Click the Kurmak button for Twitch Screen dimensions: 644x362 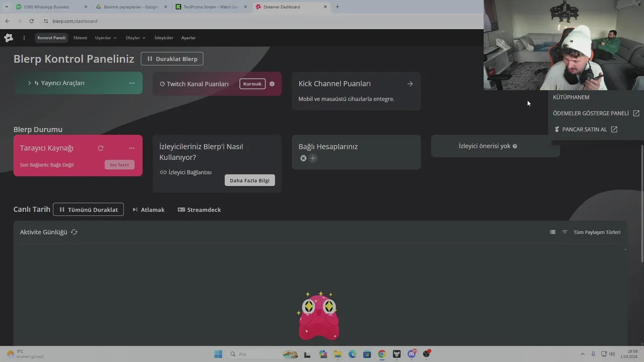[252, 84]
